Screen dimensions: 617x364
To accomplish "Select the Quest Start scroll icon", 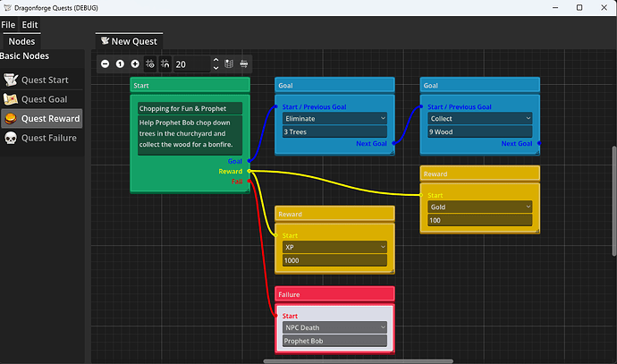I will point(11,80).
